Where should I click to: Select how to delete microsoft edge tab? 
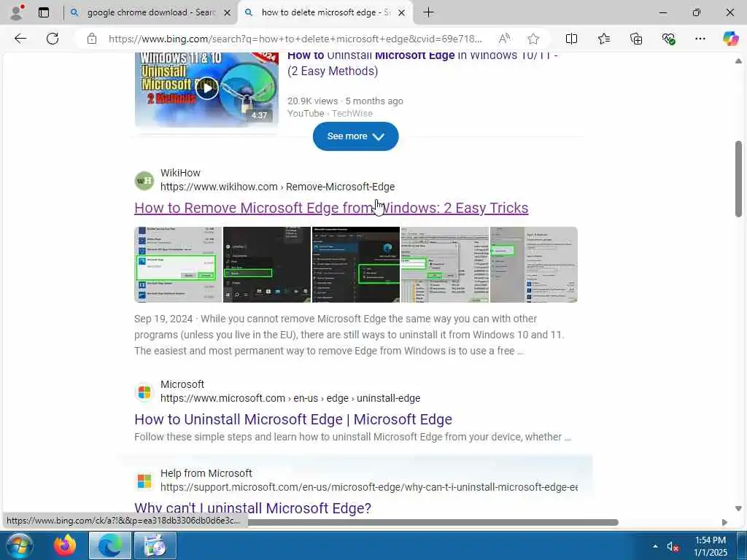[x=325, y=12]
